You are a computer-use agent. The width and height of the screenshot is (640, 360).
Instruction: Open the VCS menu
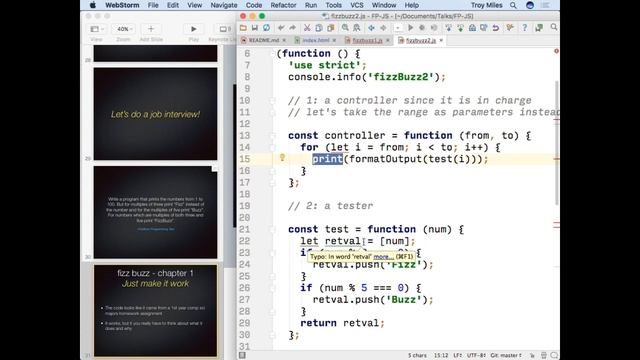pyautogui.click(x=357, y=5)
